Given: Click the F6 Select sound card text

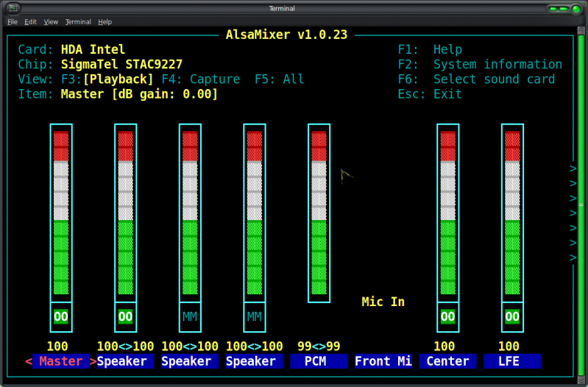Looking at the screenshot, I should pos(476,79).
